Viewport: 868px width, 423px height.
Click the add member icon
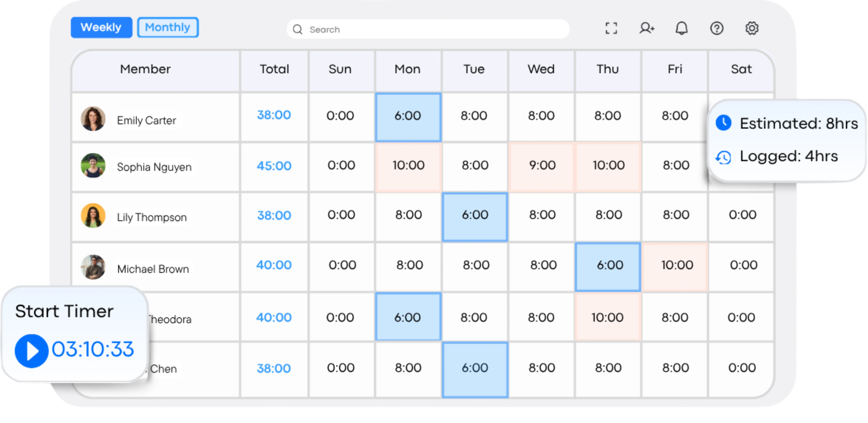point(647,28)
